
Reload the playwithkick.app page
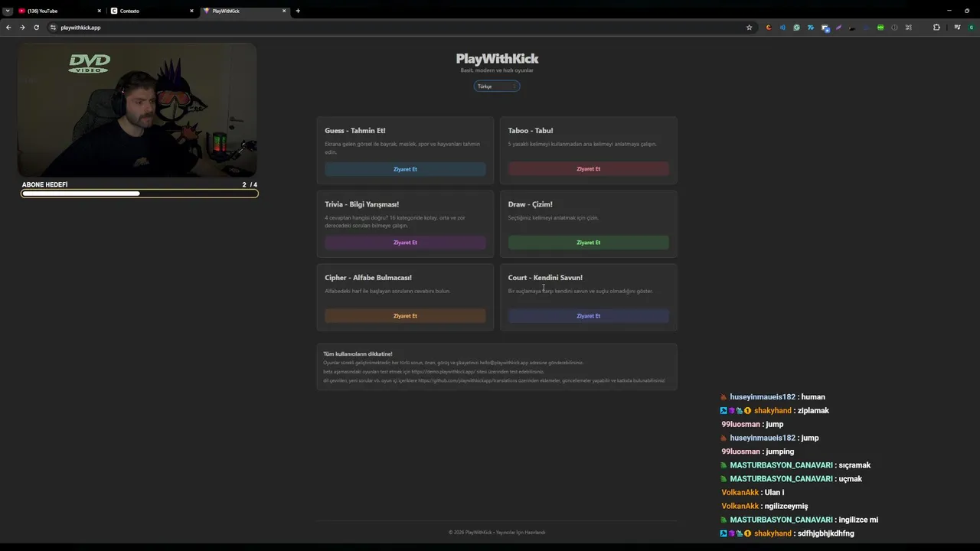coord(36,28)
